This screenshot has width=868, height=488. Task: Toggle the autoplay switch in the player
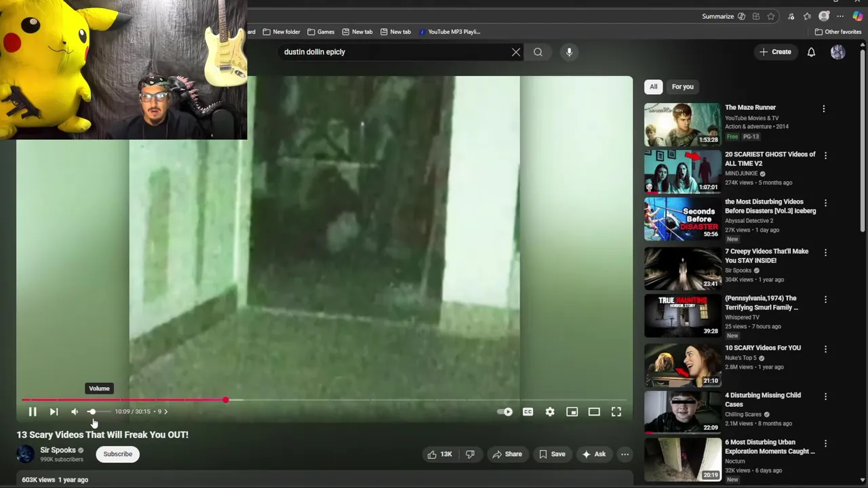pos(505,411)
